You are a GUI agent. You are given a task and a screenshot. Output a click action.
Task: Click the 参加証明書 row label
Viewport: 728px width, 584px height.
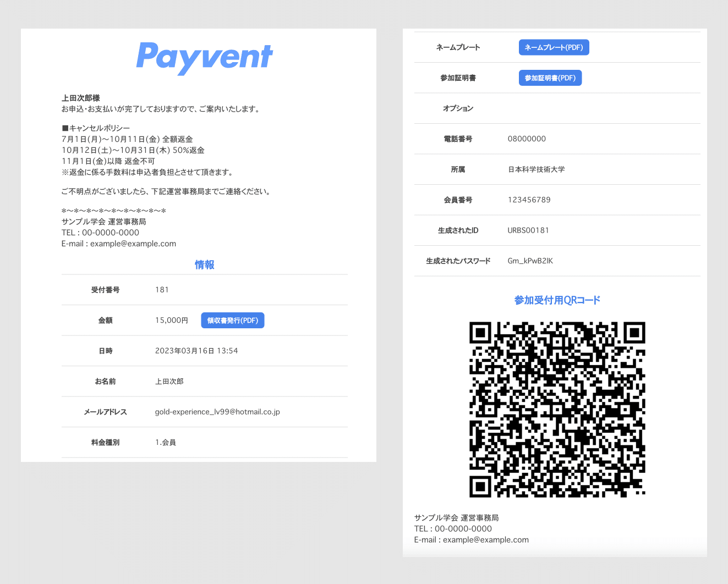coord(458,78)
